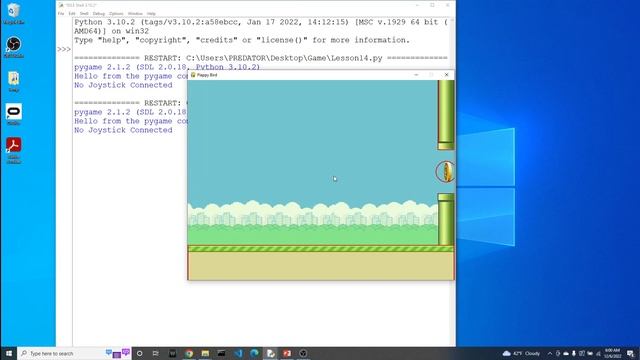Image resolution: width=640 pixels, height=360 pixels.
Task: Expand the hidden system tray icons
Action: coord(550,353)
